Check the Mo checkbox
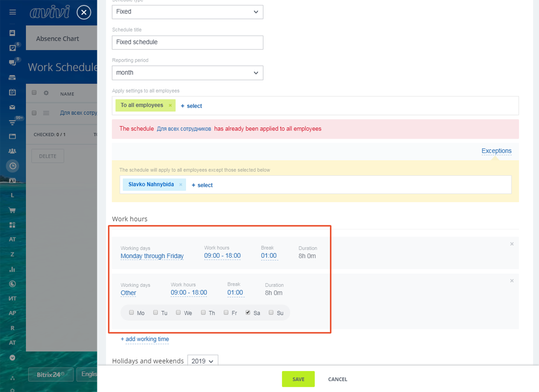This screenshot has height=392, width=539. click(x=132, y=313)
